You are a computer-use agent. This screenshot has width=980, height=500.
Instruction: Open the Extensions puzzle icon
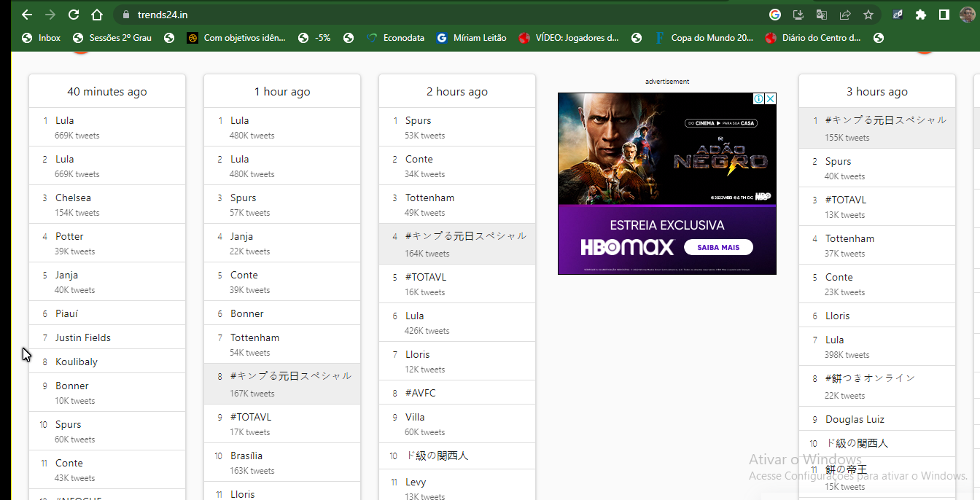[x=921, y=15]
